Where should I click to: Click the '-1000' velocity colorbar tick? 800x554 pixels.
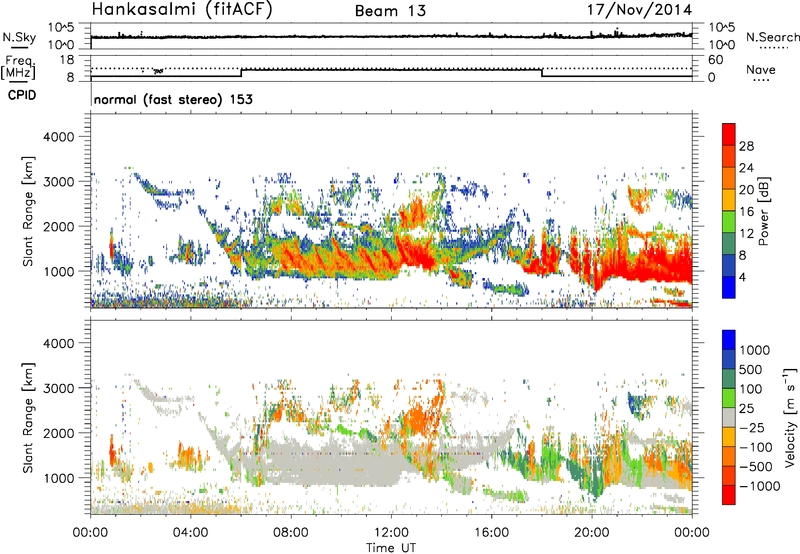click(x=759, y=486)
